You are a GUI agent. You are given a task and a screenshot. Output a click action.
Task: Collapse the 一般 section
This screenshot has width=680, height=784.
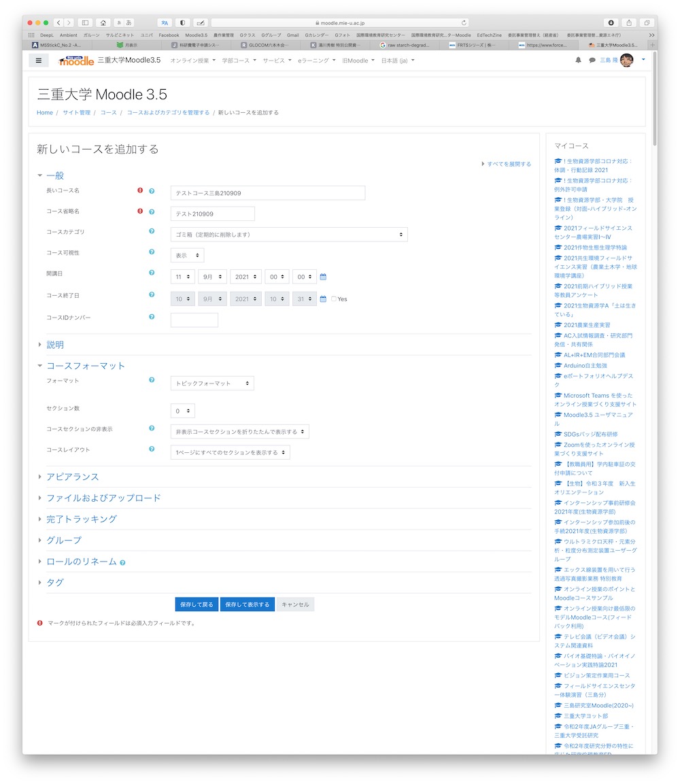tap(55, 175)
